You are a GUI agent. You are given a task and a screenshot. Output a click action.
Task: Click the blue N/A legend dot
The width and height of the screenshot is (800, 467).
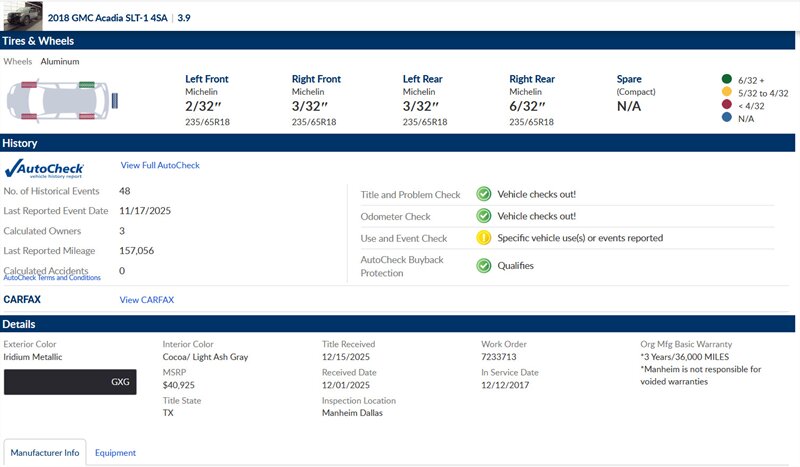tap(726, 119)
